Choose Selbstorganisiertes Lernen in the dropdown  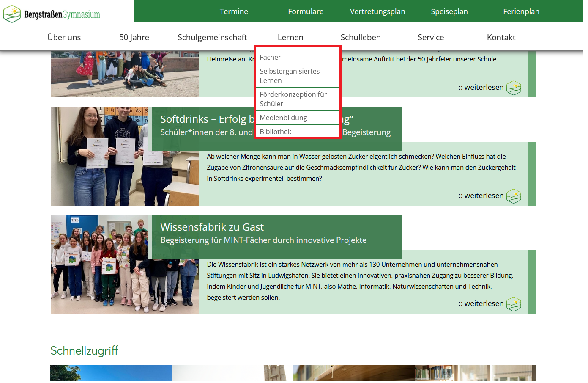coord(290,76)
